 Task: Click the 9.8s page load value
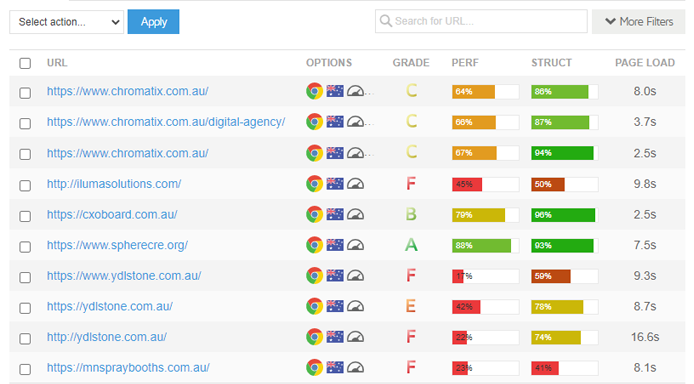coord(645,184)
